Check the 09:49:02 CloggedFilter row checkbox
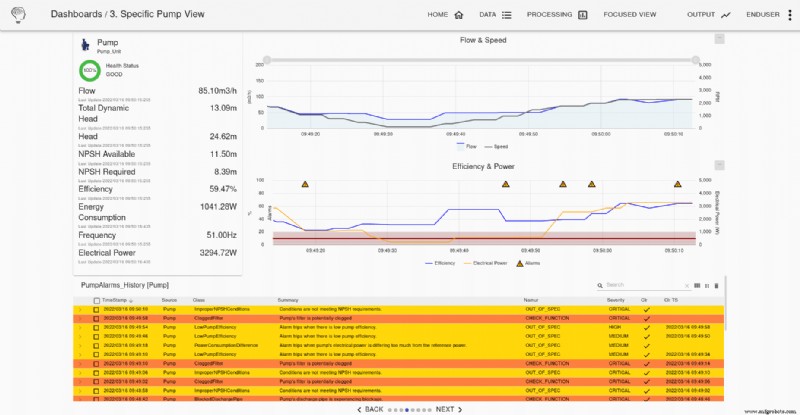This screenshot has width=800, height=415. 96,382
